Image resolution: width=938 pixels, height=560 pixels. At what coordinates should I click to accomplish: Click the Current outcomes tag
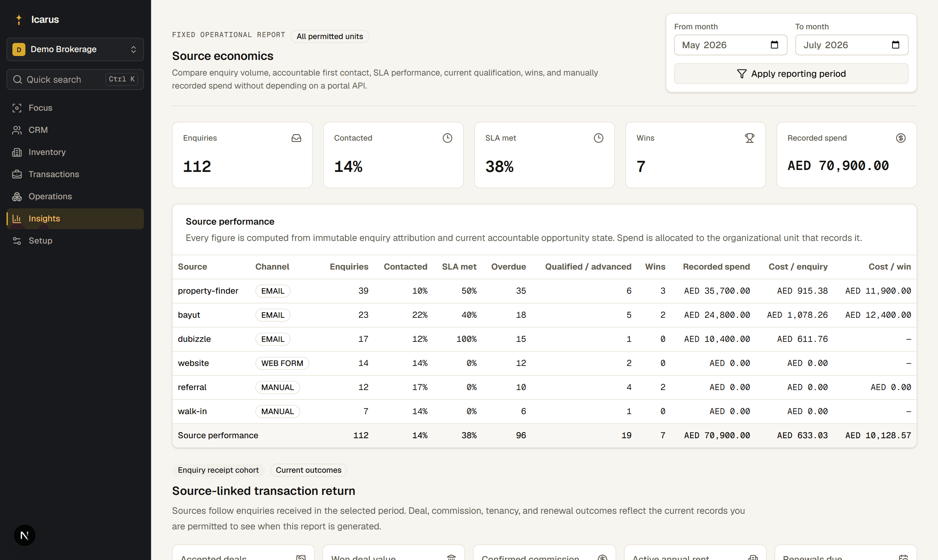308,470
